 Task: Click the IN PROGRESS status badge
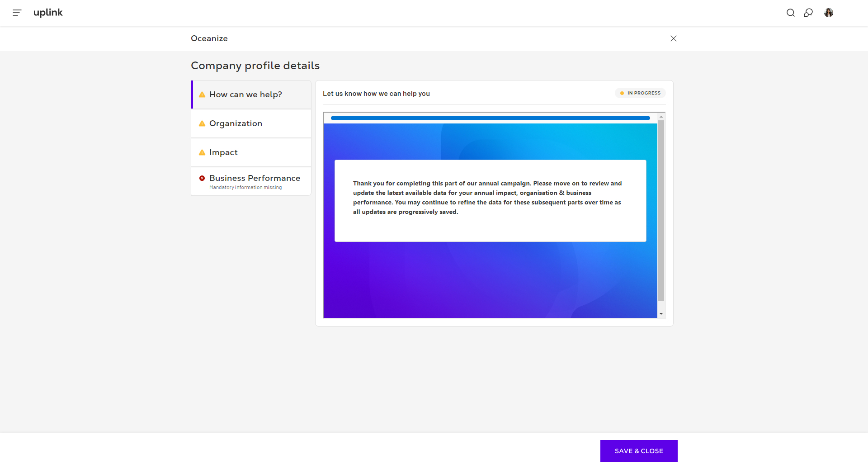point(640,93)
